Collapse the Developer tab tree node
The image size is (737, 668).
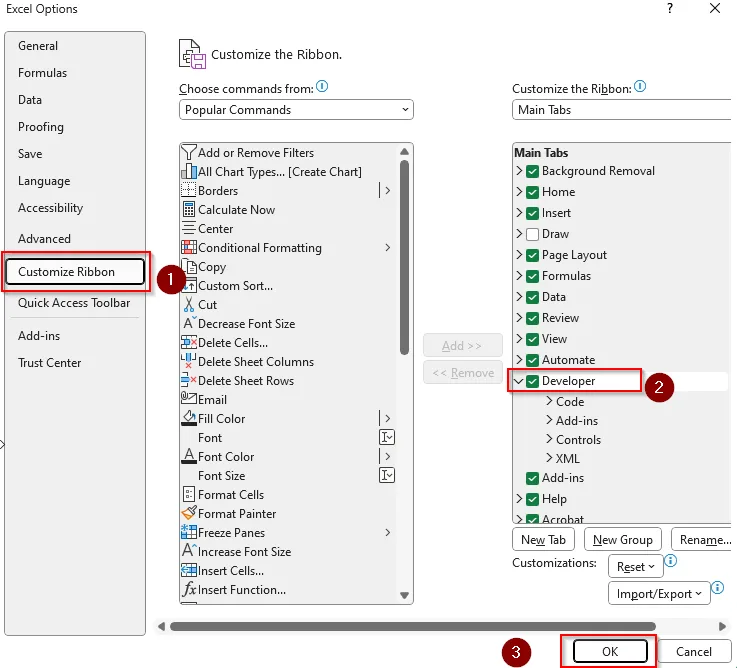tap(518, 381)
